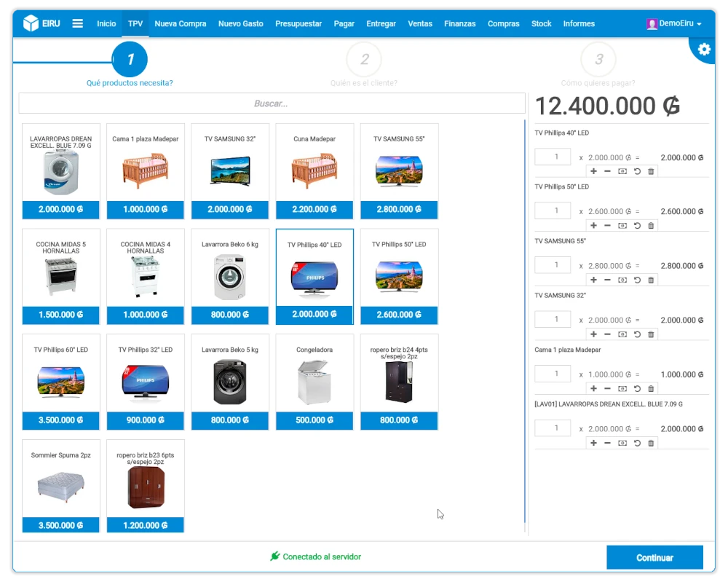Edit quantity field for TV SAMSUNG 55" in cart
Viewport: 728px width, 582px height.
point(553,264)
